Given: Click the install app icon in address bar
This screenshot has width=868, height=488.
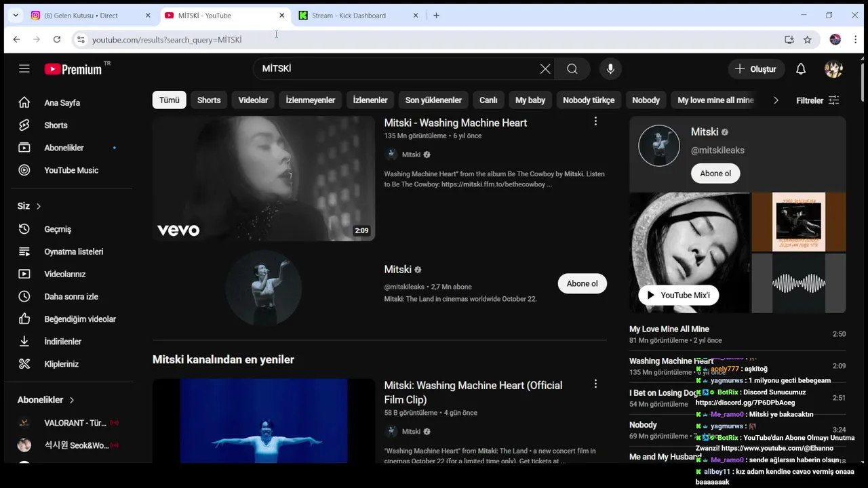Looking at the screenshot, I should click(x=789, y=39).
